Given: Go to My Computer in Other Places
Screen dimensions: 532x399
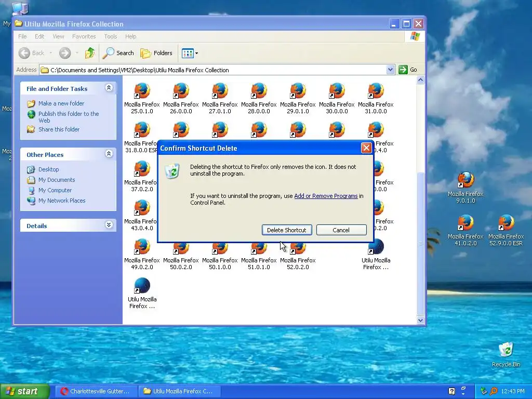Looking at the screenshot, I should point(55,190).
